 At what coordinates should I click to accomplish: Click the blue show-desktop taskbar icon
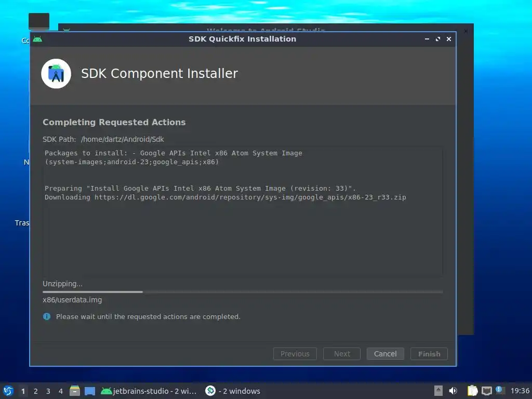pyautogui.click(x=89, y=391)
